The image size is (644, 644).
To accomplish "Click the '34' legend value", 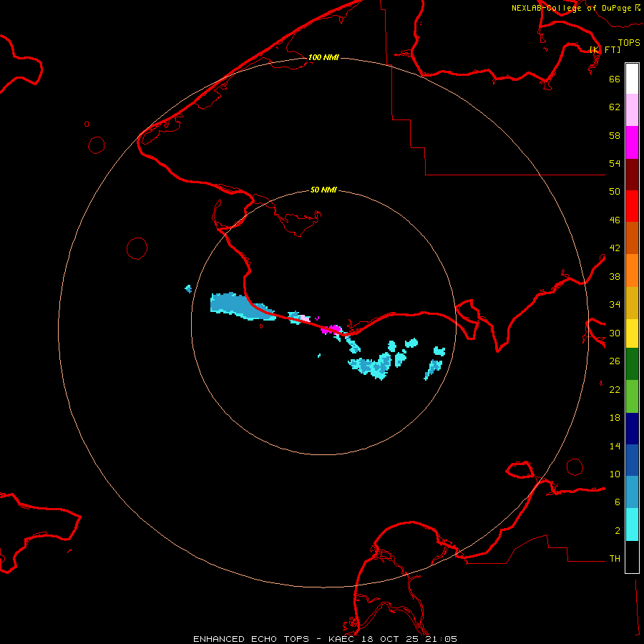I will pos(615,304).
